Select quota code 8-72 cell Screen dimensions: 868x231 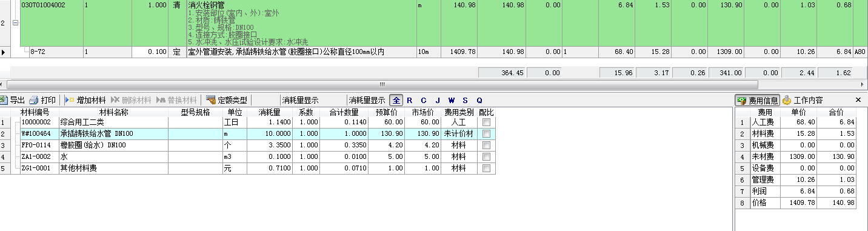(x=51, y=53)
